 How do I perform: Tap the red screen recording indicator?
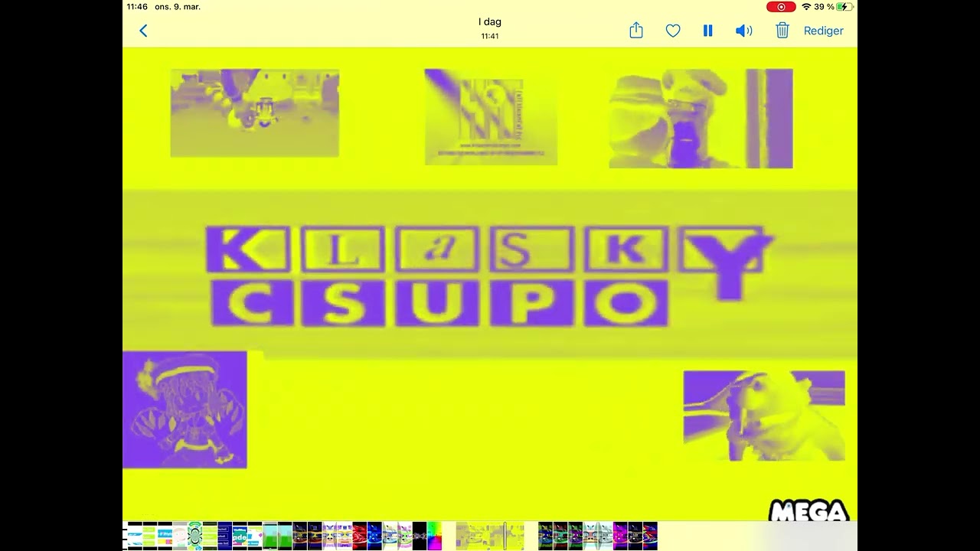781,7
